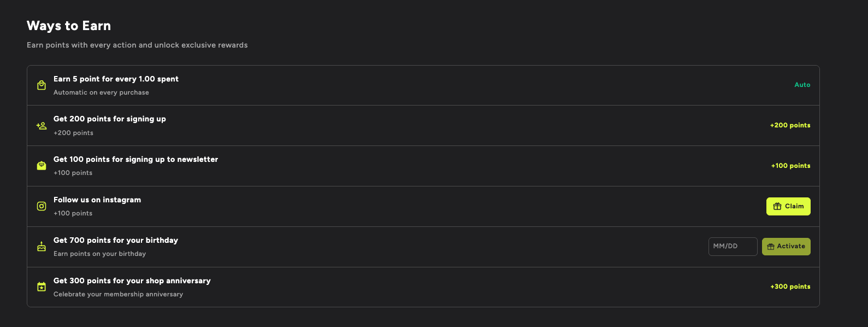Click the newsletter envelope icon
This screenshot has height=327, width=868.
click(x=42, y=166)
